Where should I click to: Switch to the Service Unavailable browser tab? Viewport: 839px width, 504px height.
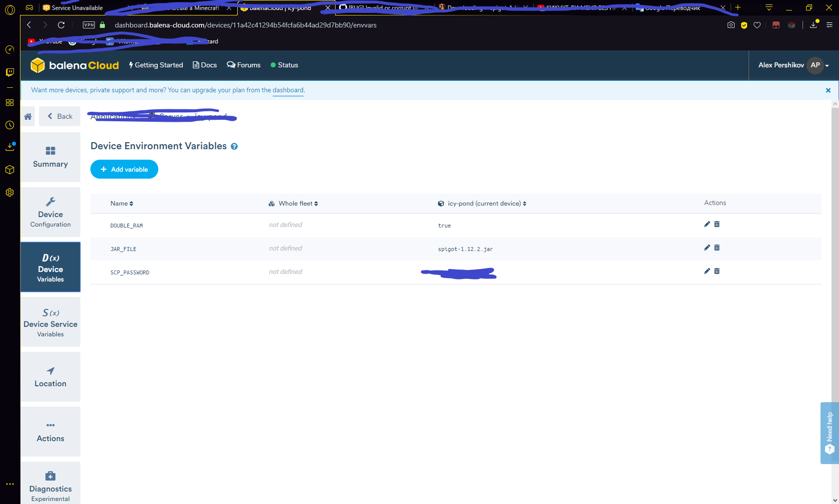(x=77, y=7)
